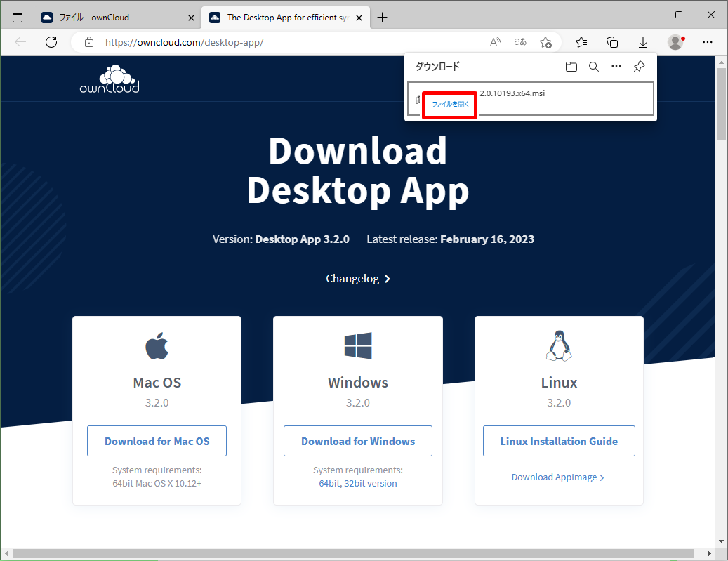The width and height of the screenshot is (728, 561).
Task: Close the Desktop App tab
Action: click(x=359, y=18)
